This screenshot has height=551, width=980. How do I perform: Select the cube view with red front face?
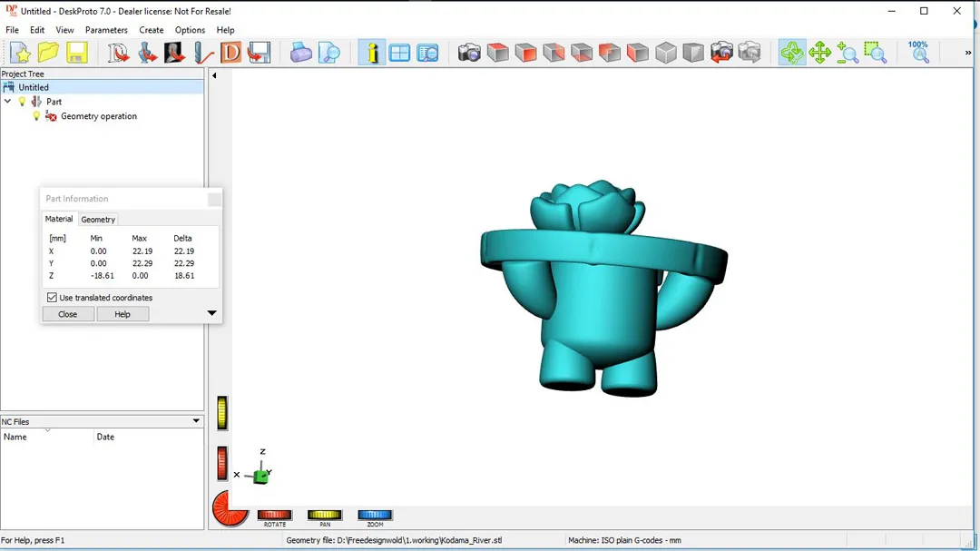(x=525, y=53)
